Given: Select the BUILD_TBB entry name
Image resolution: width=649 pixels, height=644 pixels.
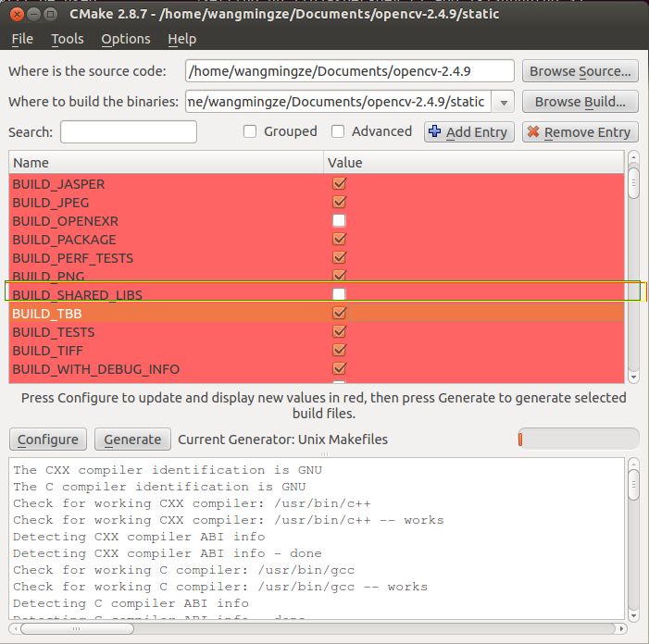Looking at the screenshot, I should (x=47, y=314).
